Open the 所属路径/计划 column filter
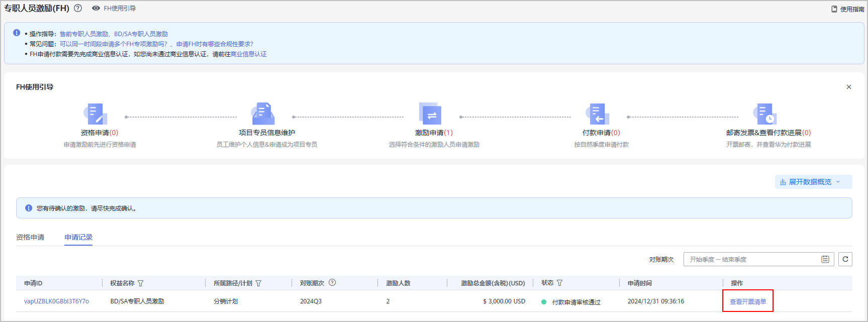868x322 pixels. [258, 283]
